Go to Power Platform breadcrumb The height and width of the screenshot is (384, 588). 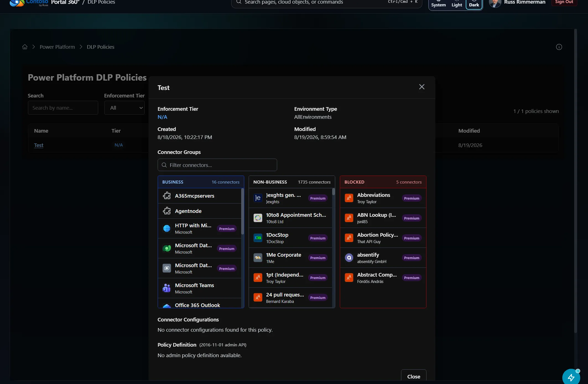click(57, 47)
